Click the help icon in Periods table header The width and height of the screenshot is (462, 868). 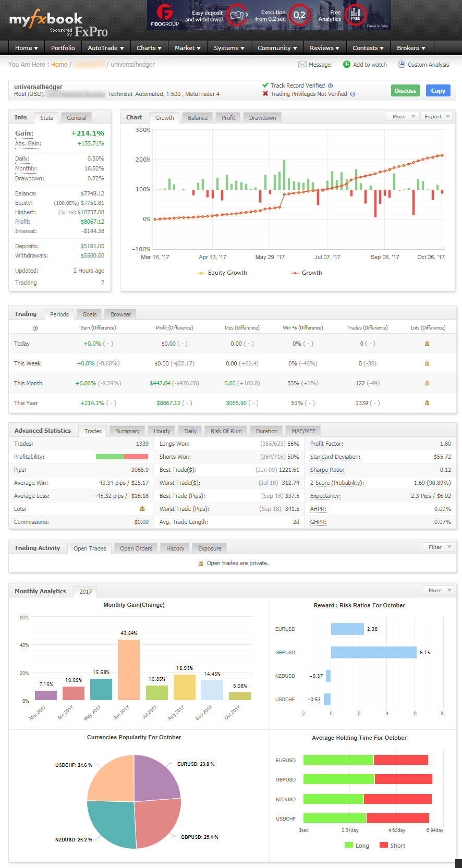(35, 328)
